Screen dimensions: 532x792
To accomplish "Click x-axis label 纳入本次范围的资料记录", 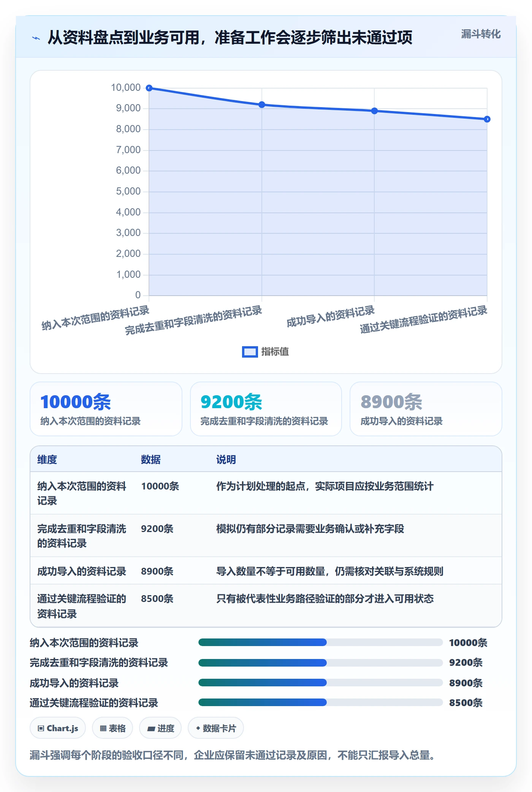I will pos(95,318).
